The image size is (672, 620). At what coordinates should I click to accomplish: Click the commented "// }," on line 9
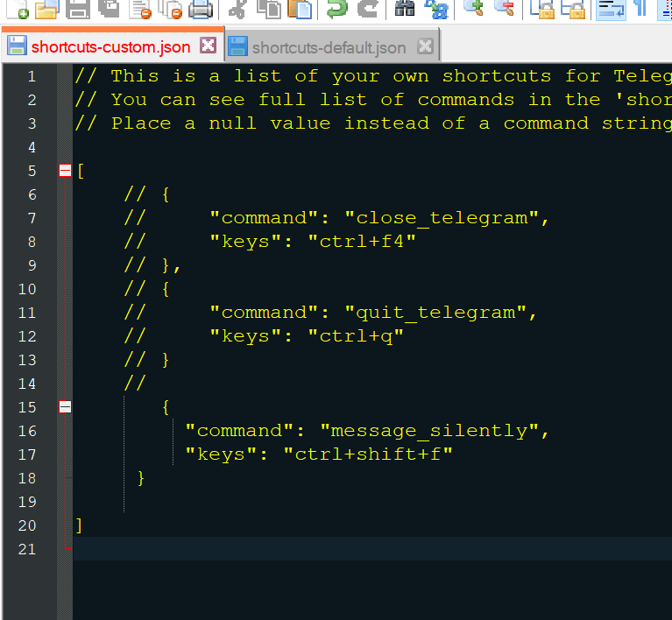coord(152,265)
